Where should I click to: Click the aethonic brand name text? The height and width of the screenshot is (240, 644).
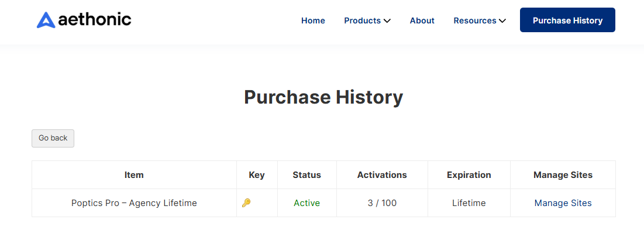pyautogui.click(x=94, y=20)
